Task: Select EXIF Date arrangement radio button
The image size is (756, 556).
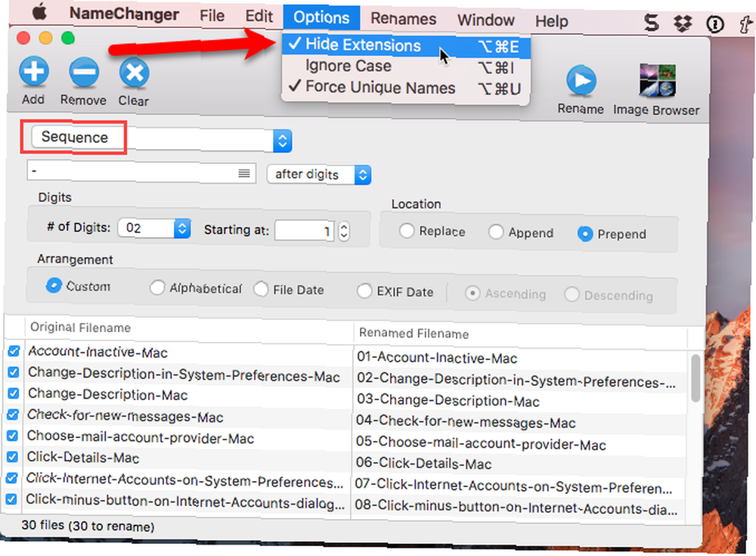Action: click(364, 291)
